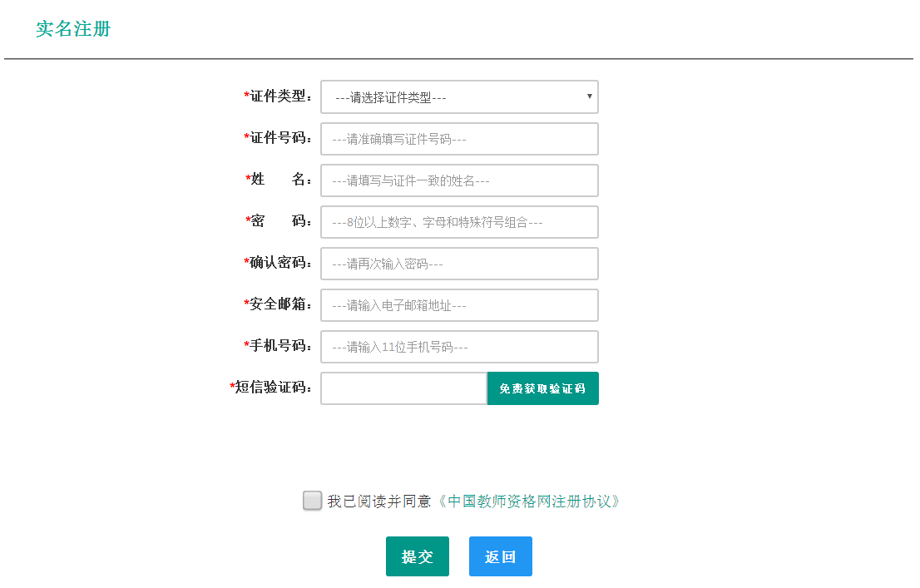The height and width of the screenshot is (588, 920).
Task: Click the 我已阅读并同意 text
Action: 379,502
